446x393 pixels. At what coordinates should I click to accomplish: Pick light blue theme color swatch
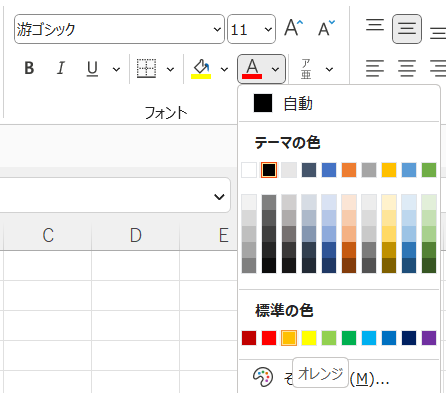click(409, 170)
